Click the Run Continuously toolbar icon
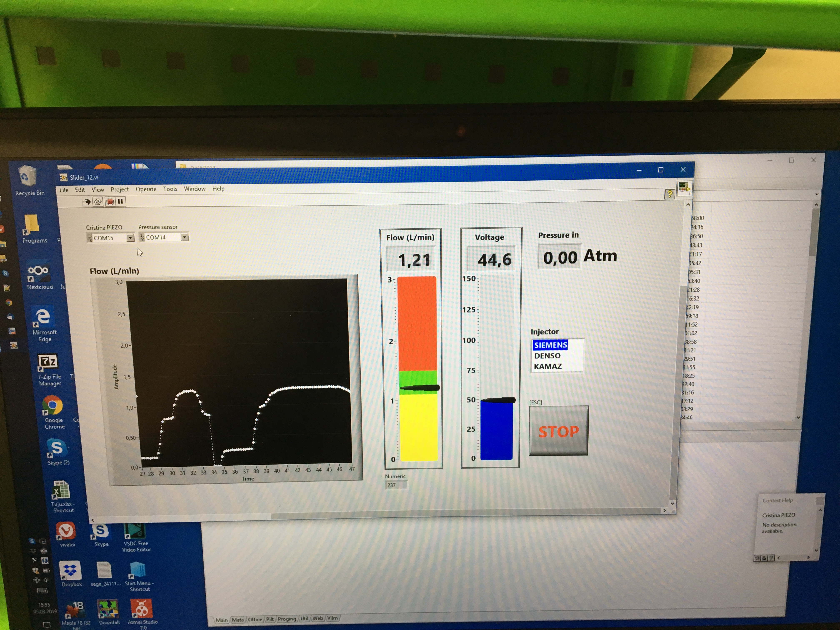 click(x=98, y=202)
